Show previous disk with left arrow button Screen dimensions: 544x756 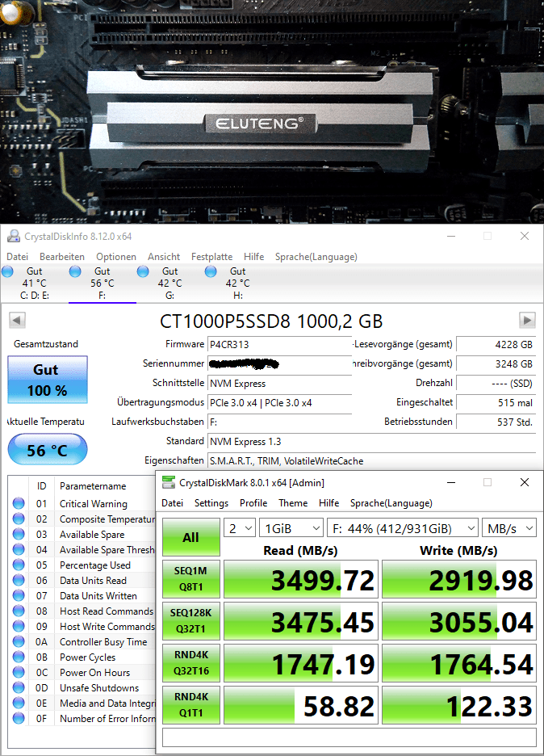click(x=17, y=320)
